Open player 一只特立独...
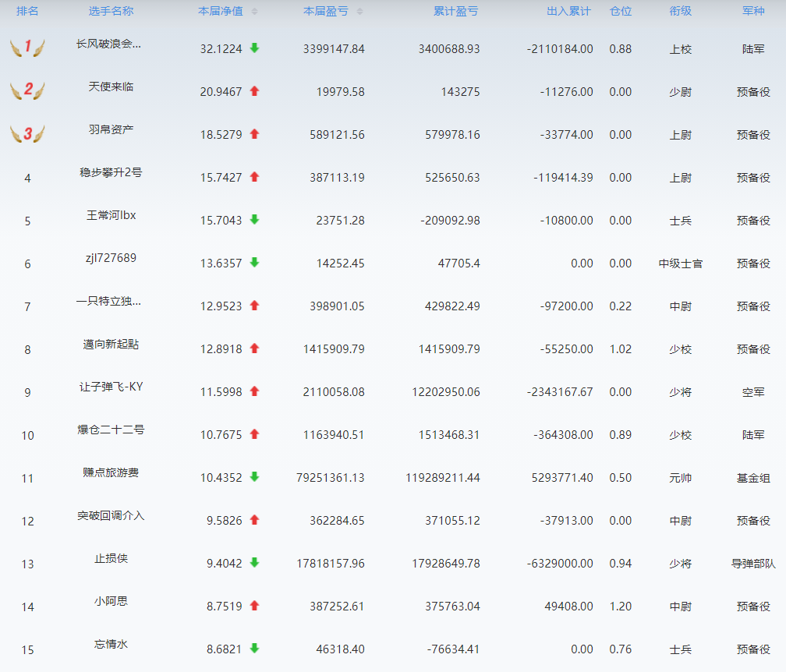The width and height of the screenshot is (786, 672). [x=109, y=301]
